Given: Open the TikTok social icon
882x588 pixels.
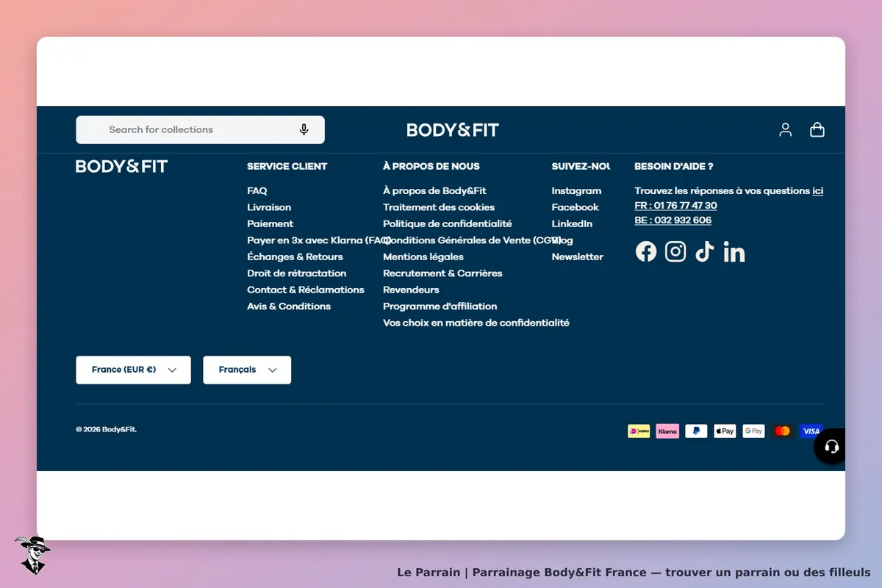Looking at the screenshot, I should coord(705,252).
